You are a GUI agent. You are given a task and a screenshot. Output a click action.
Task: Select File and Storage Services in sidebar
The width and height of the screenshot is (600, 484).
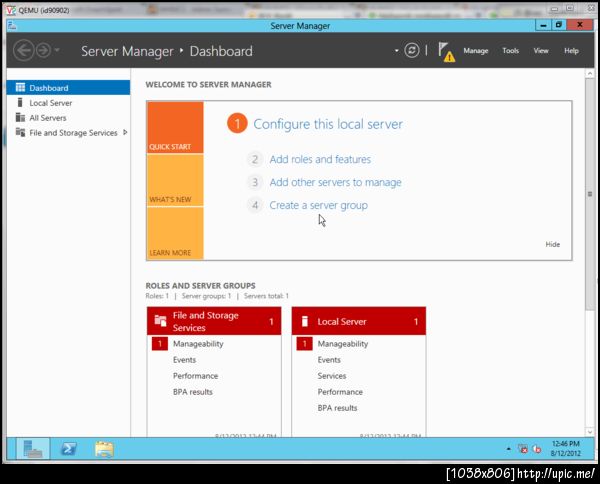[68, 133]
